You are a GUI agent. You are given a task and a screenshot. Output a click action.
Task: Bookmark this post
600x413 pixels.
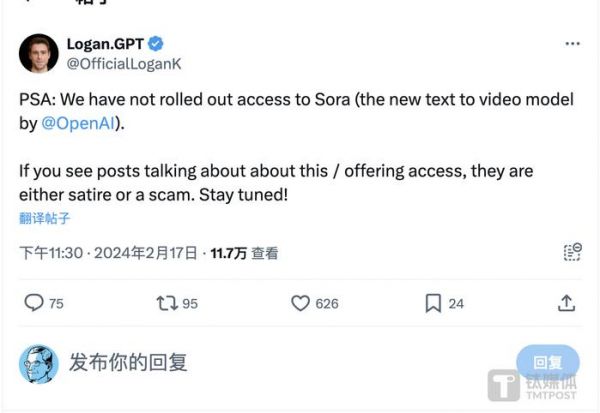433,303
